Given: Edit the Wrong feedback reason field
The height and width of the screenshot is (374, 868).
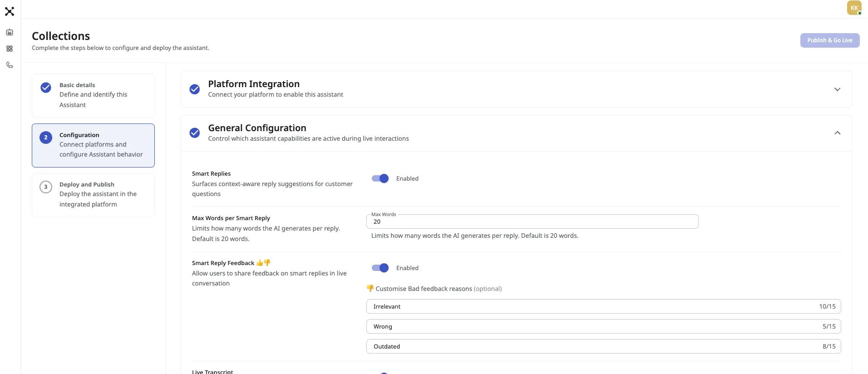Looking at the screenshot, I should pyautogui.click(x=603, y=326).
